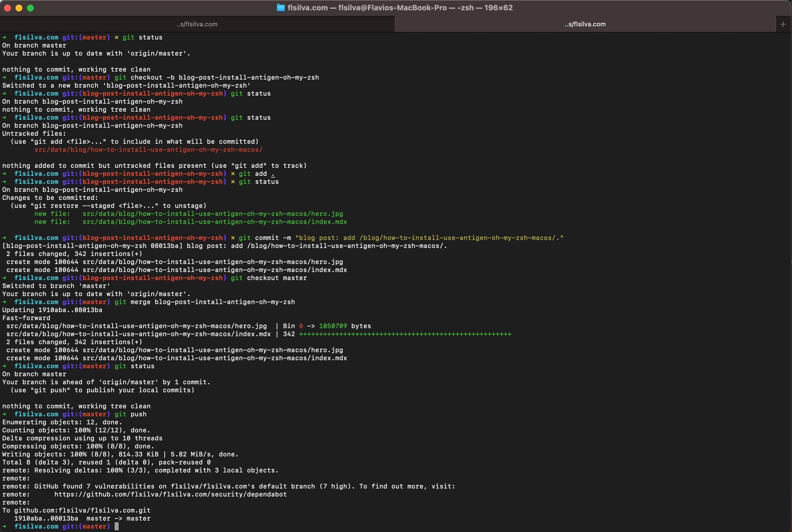Click the commit hash 08013ba
The height and width of the screenshot is (532, 792).
click(166, 246)
